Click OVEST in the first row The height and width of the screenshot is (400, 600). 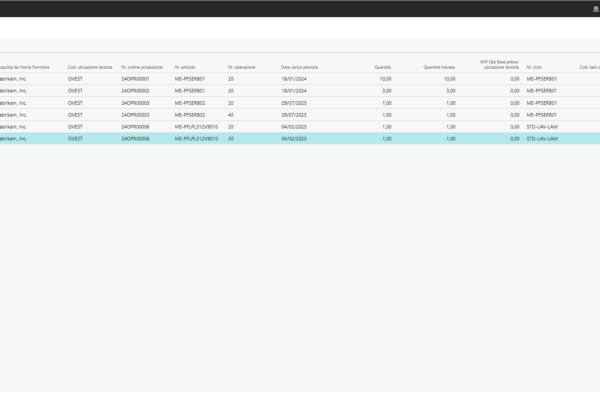75,78
